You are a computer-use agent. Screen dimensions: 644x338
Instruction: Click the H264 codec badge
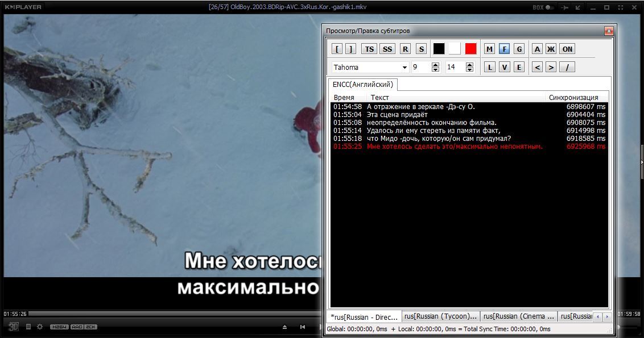[x=59, y=327]
